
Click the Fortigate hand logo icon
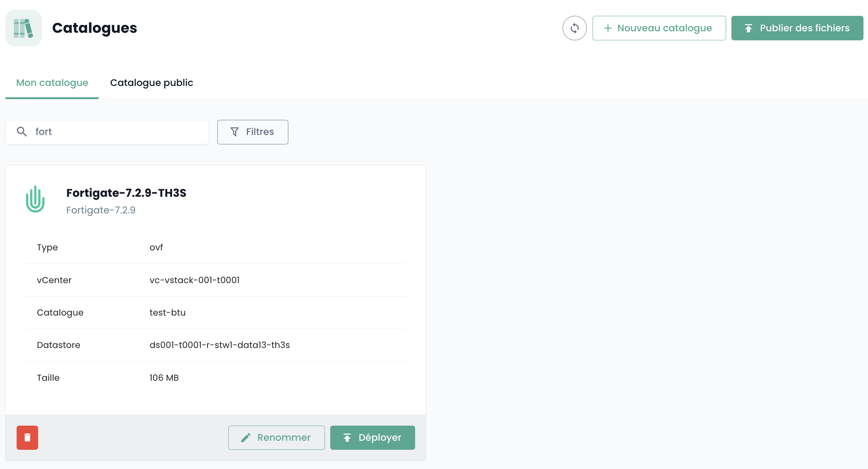pyautogui.click(x=35, y=199)
